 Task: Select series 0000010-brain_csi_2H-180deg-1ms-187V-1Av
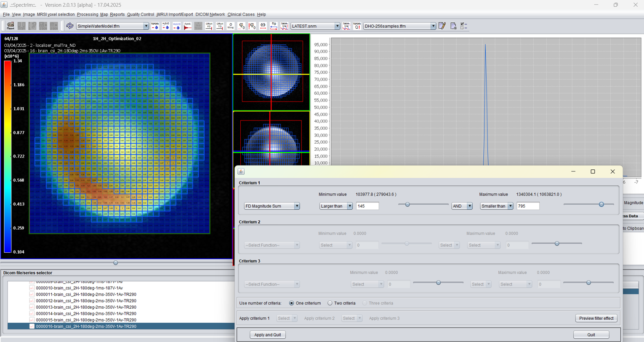79,288
